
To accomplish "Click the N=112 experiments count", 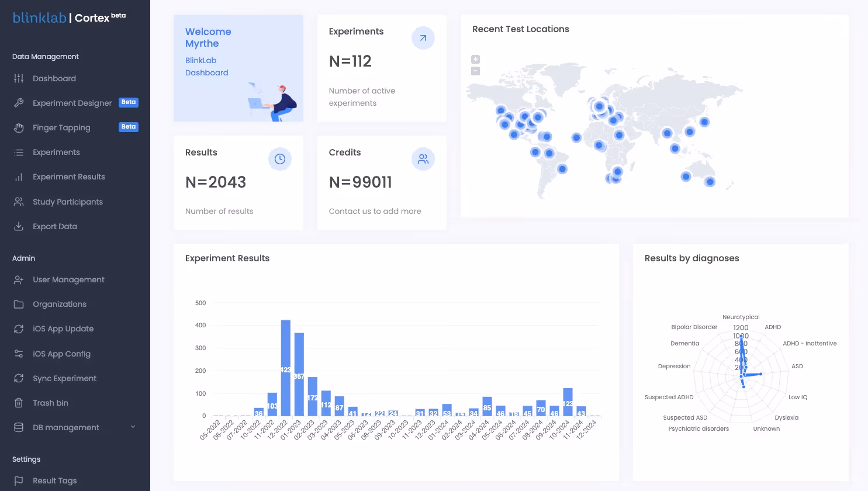I will click(350, 61).
